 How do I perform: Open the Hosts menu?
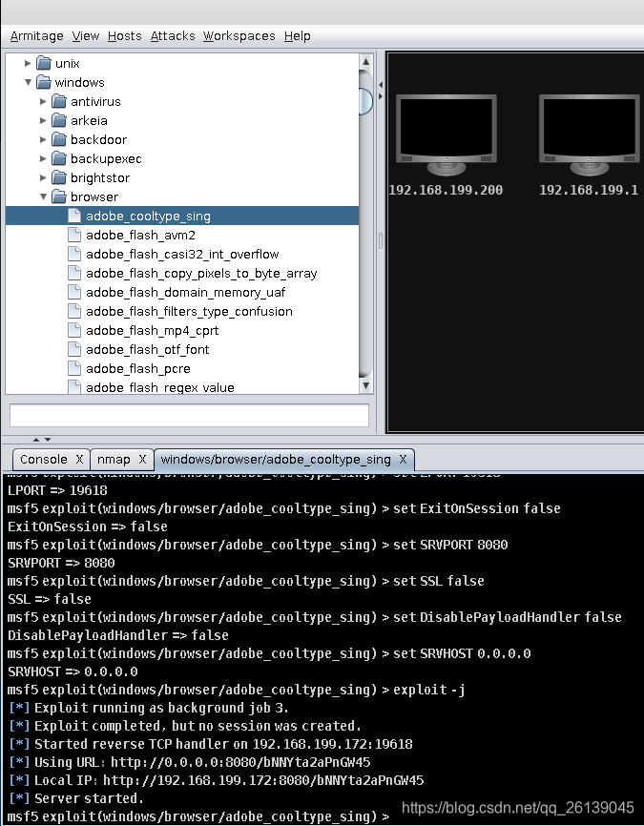point(124,36)
